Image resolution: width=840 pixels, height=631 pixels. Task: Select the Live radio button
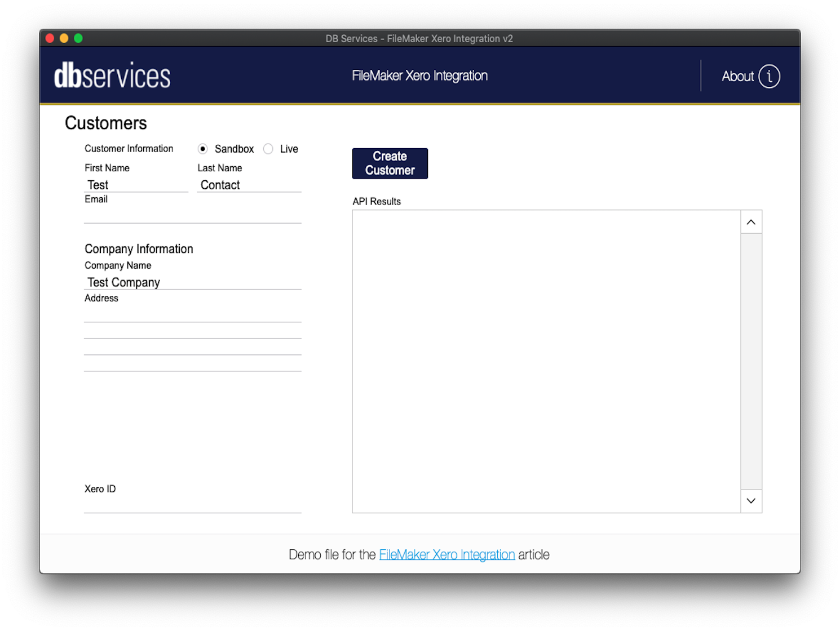(x=268, y=149)
